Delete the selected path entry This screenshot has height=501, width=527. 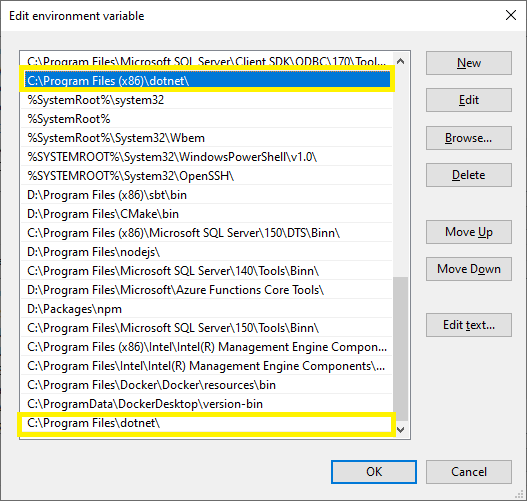469,175
